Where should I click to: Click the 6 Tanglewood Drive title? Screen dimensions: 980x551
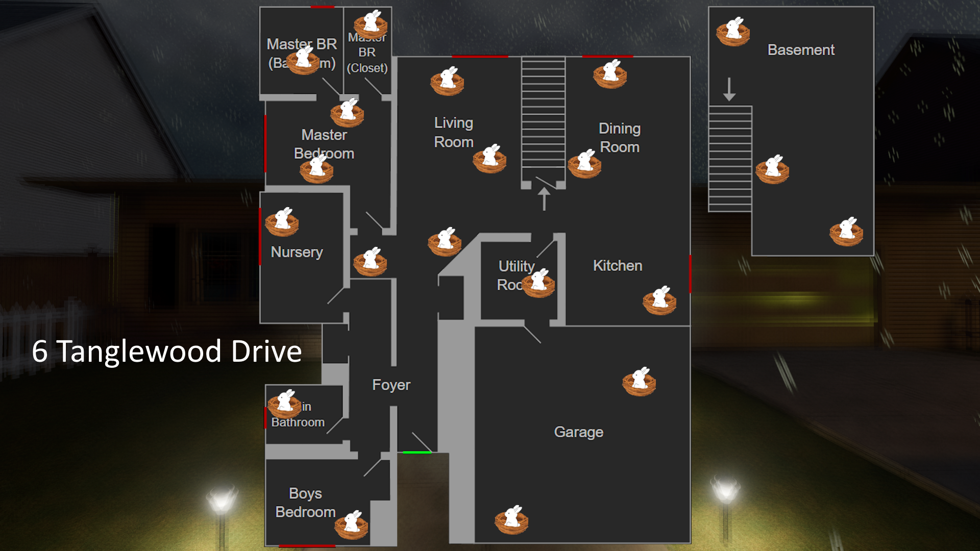point(167,352)
